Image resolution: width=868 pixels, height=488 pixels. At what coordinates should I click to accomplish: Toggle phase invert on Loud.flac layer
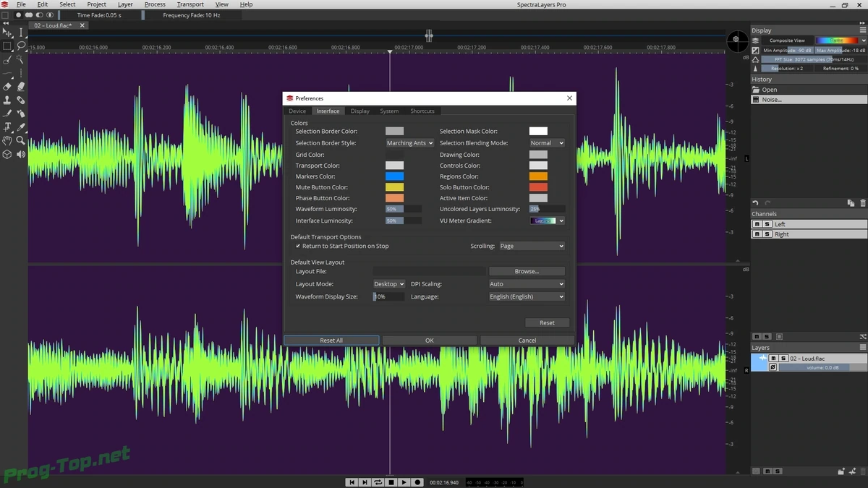tap(773, 367)
